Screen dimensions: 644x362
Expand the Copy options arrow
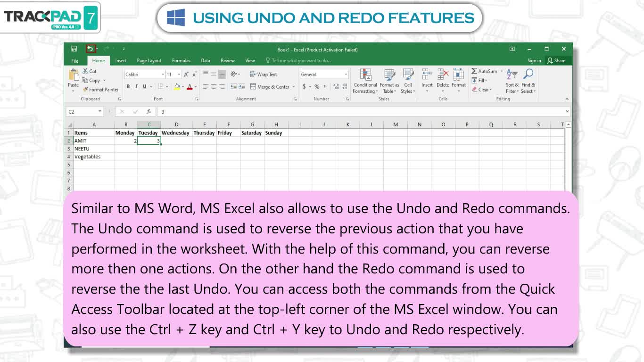104,80
